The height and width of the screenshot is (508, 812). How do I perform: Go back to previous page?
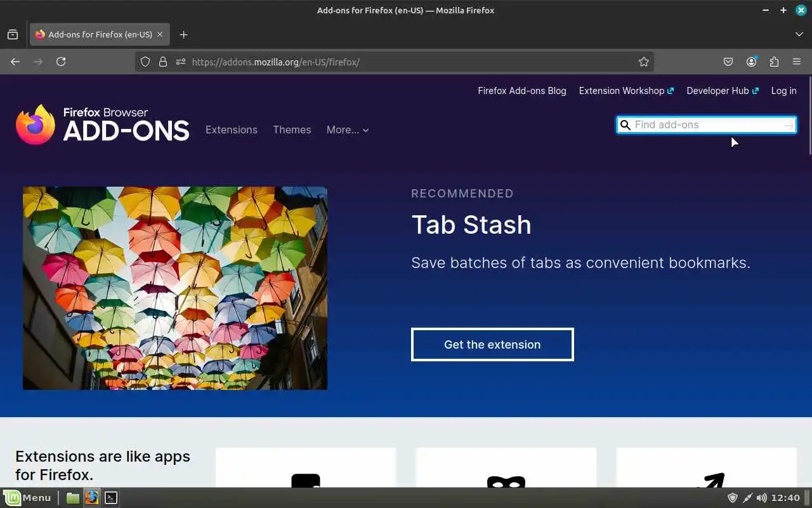point(15,62)
